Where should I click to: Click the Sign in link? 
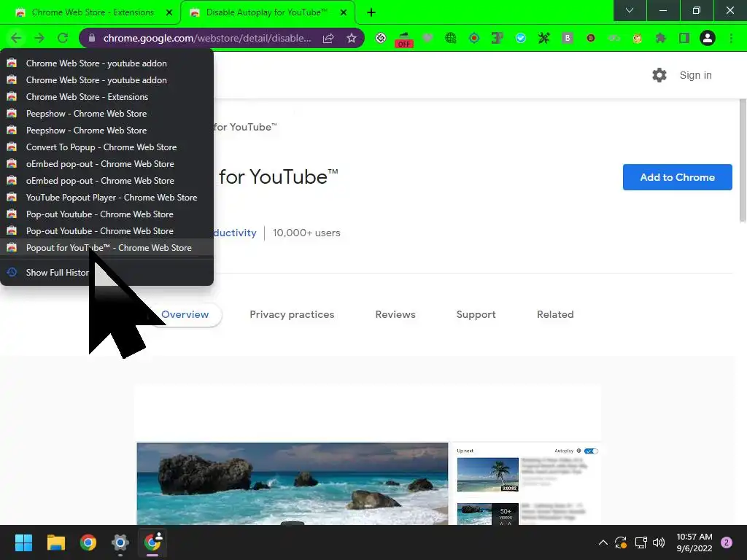pos(695,75)
